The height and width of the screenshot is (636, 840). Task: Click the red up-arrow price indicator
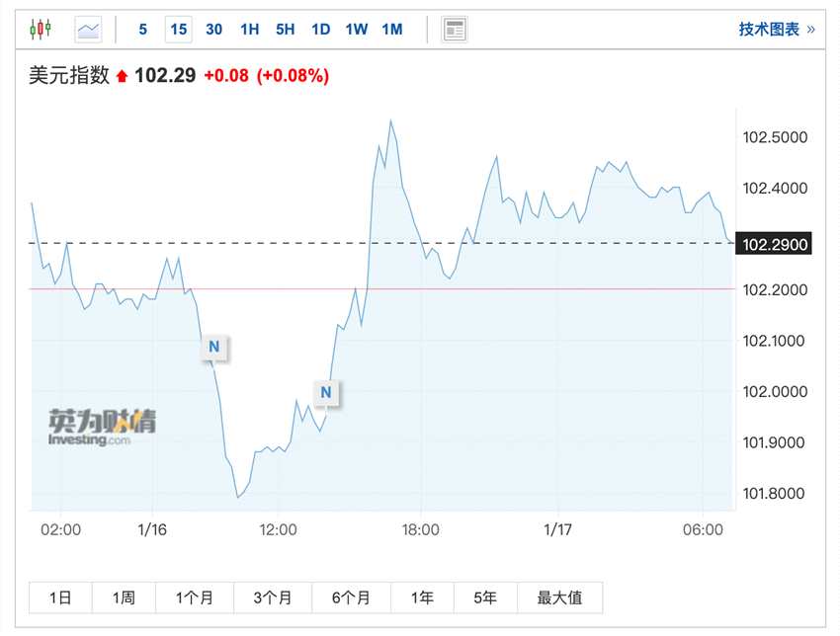coord(123,75)
